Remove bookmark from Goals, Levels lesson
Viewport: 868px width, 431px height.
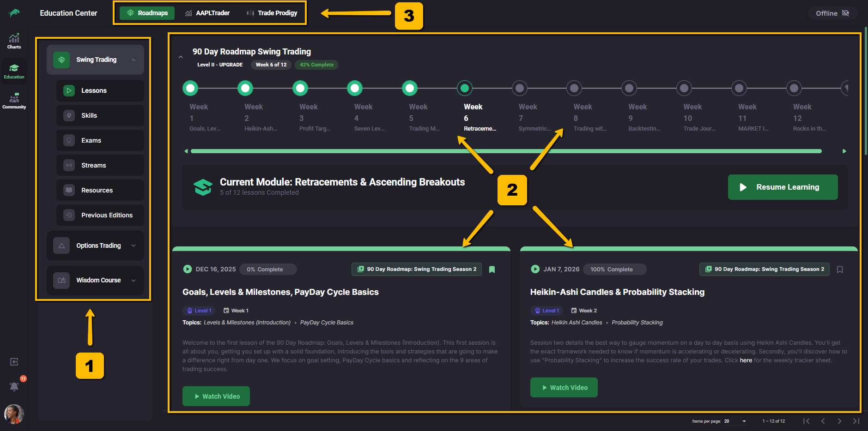[492, 269]
